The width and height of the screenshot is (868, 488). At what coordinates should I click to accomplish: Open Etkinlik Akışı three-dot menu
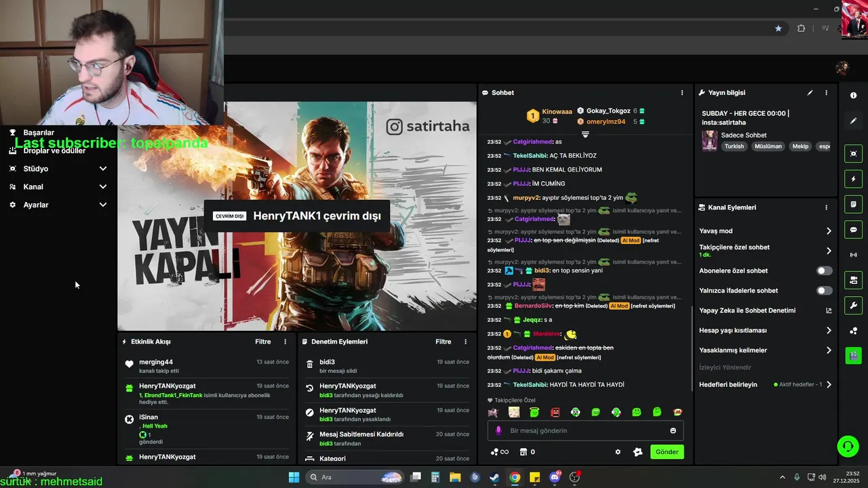point(285,342)
